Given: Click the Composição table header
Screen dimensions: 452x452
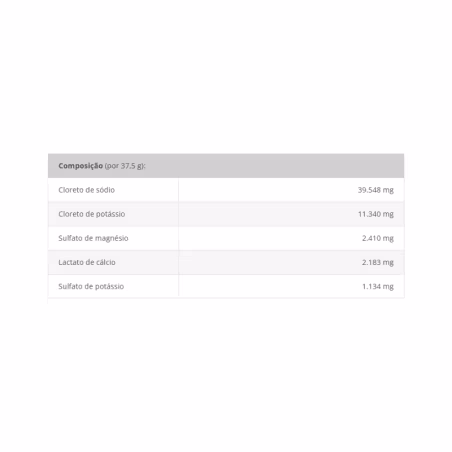Looking at the screenshot, I should [x=226, y=166].
